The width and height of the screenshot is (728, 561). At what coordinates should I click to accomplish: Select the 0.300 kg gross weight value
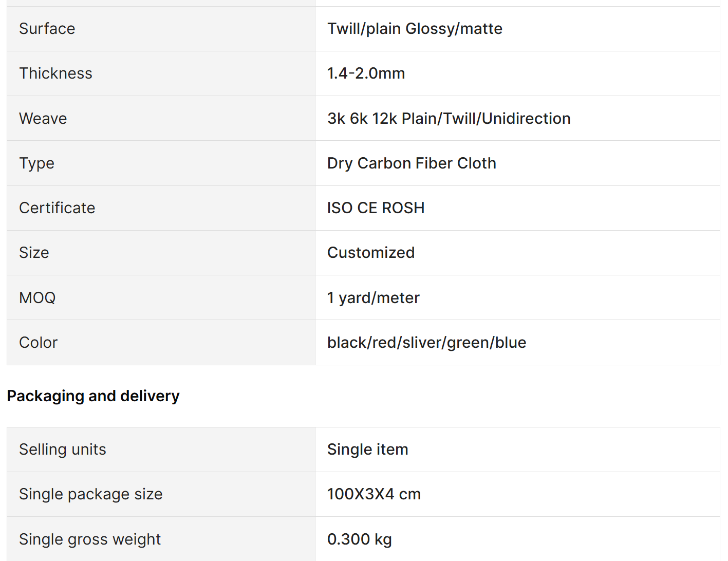360,539
